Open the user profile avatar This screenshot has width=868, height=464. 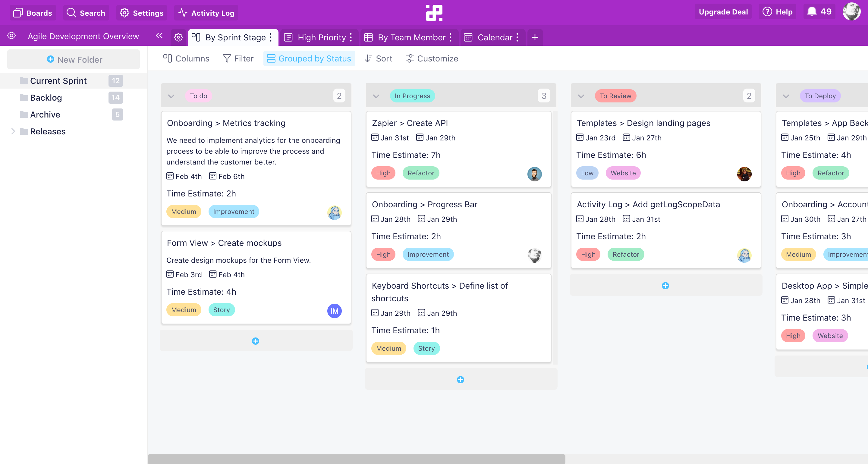click(x=851, y=12)
